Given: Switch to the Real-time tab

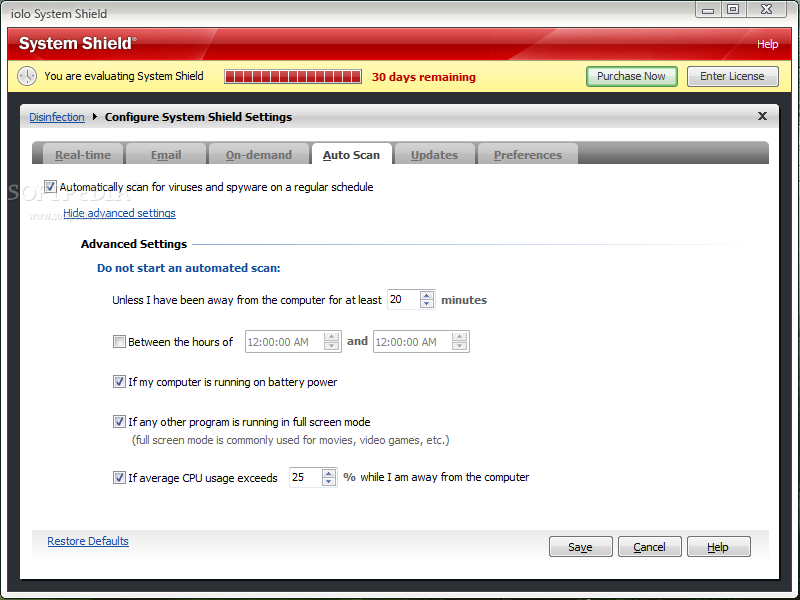Looking at the screenshot, I should (83, 155).
